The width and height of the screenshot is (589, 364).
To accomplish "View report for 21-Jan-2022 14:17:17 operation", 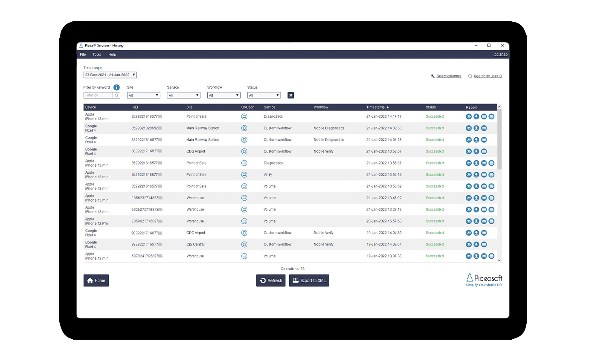I will point(469,116).
